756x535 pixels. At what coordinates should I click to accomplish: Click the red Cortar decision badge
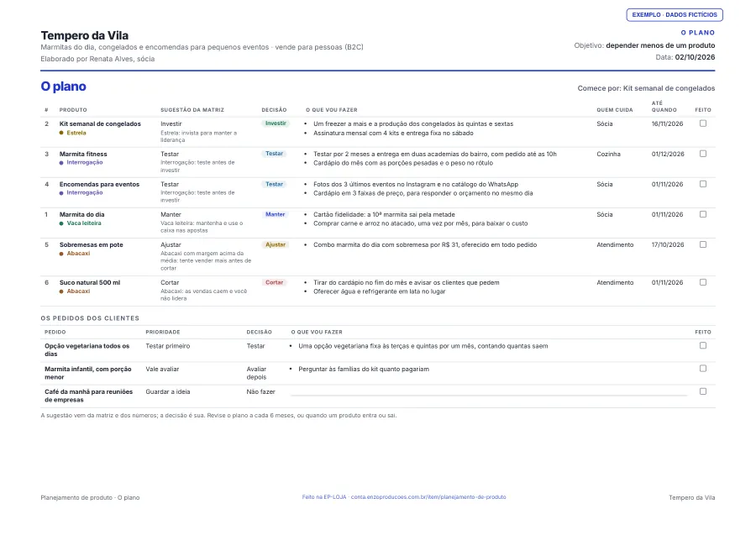[275, 282]
